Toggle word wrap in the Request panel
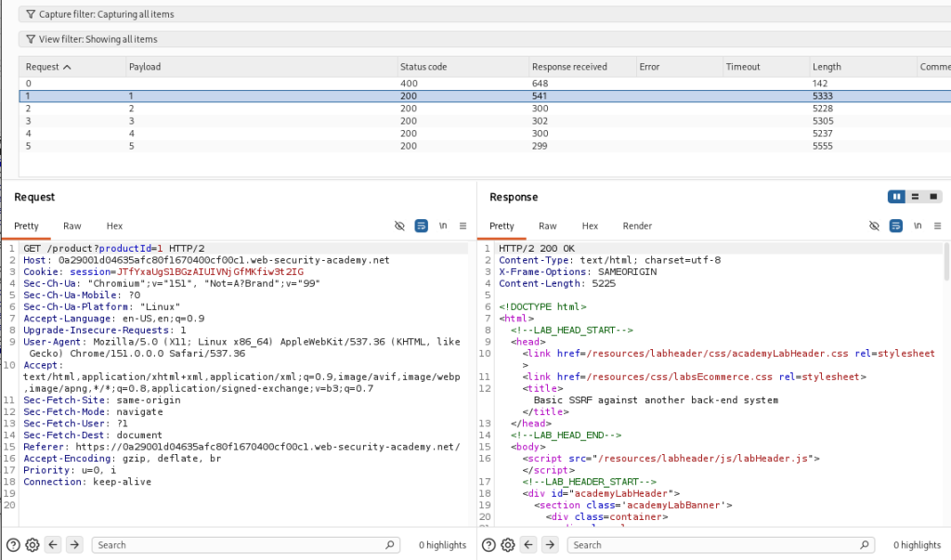 tap(421, 226)
